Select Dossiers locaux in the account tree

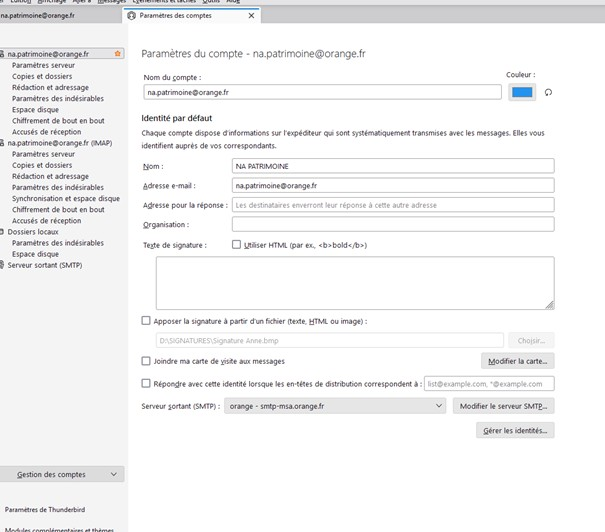[33, 232]
